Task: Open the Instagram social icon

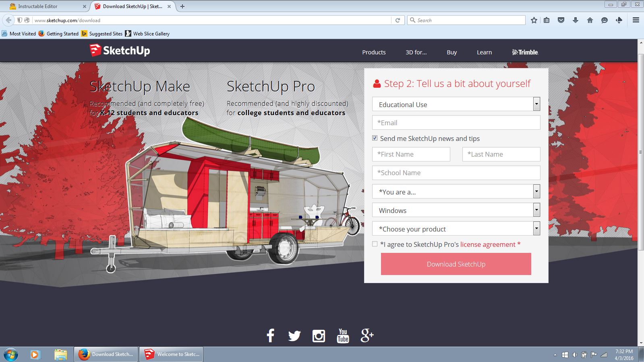Action: click(x=319, y=336)
